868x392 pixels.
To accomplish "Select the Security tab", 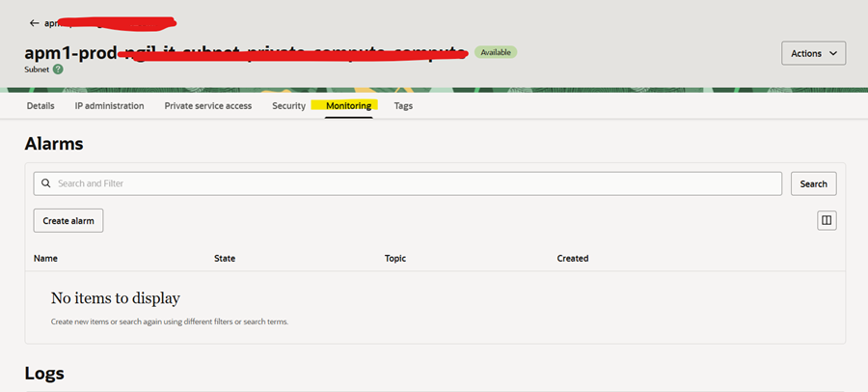I will point(288,106).
